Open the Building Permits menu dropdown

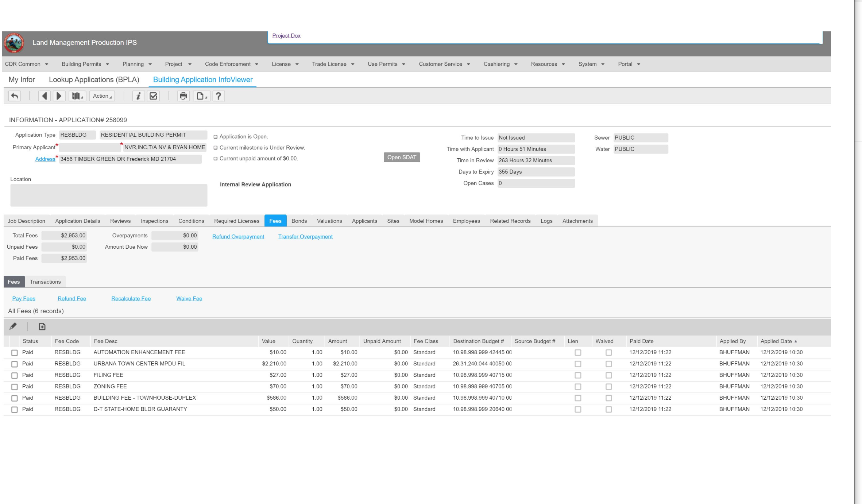(85, 64)
